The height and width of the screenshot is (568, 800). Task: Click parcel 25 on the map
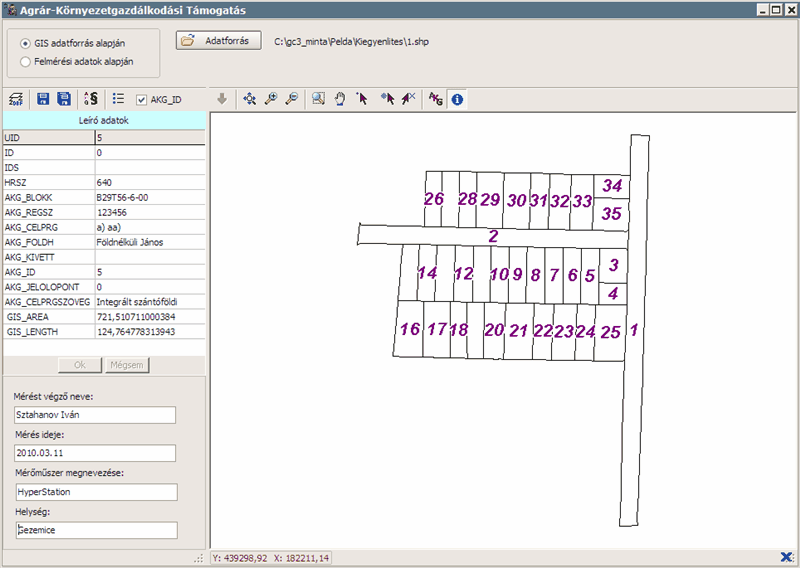coord(610,333)
